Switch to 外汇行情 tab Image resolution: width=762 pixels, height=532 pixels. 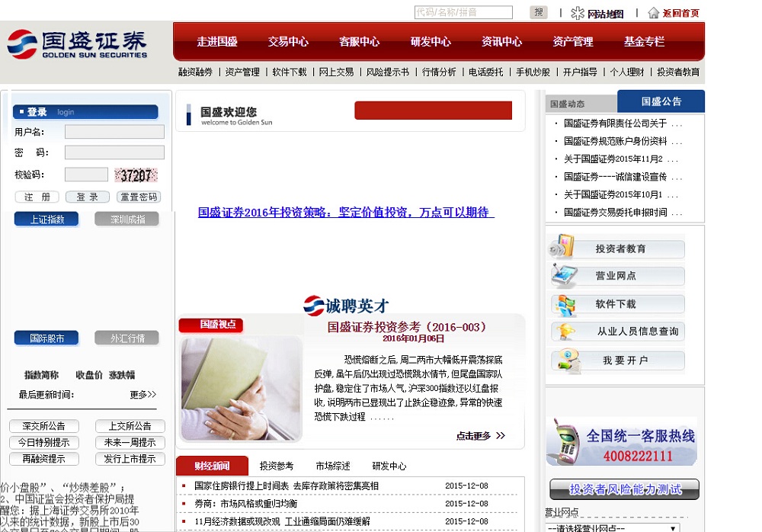[x=126, y=338]
